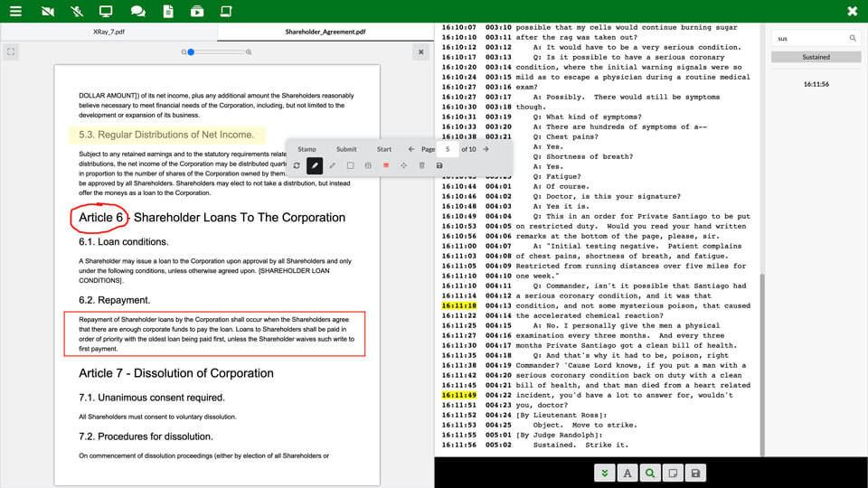Close the document viewer panel
This screenshot has width=868, height=488.
pyautogui.click(x=420, y=52)
